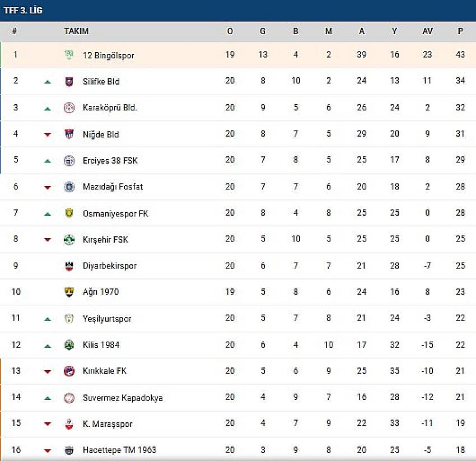The height and width of the screenshot is (461, 476).
Task: Click the TAKIM column header
Action: click(x=76, y=31)
